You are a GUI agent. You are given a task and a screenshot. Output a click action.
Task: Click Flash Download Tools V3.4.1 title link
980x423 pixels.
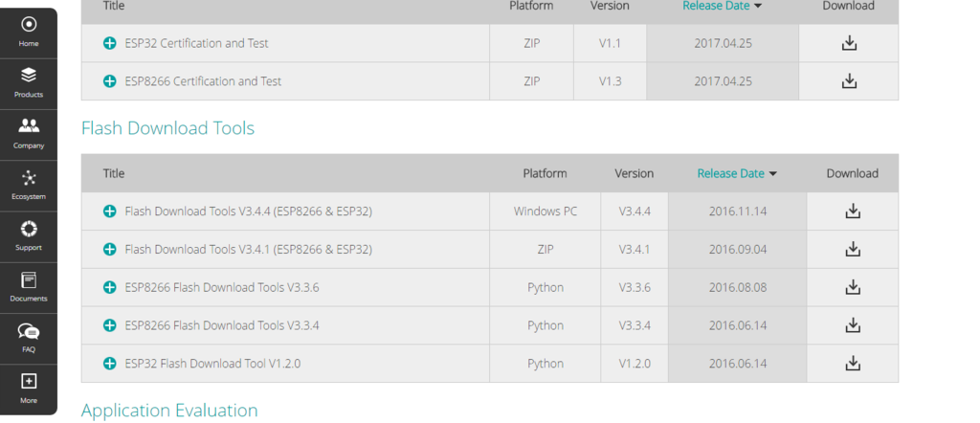pyautogui.click(x=248, y=250)
